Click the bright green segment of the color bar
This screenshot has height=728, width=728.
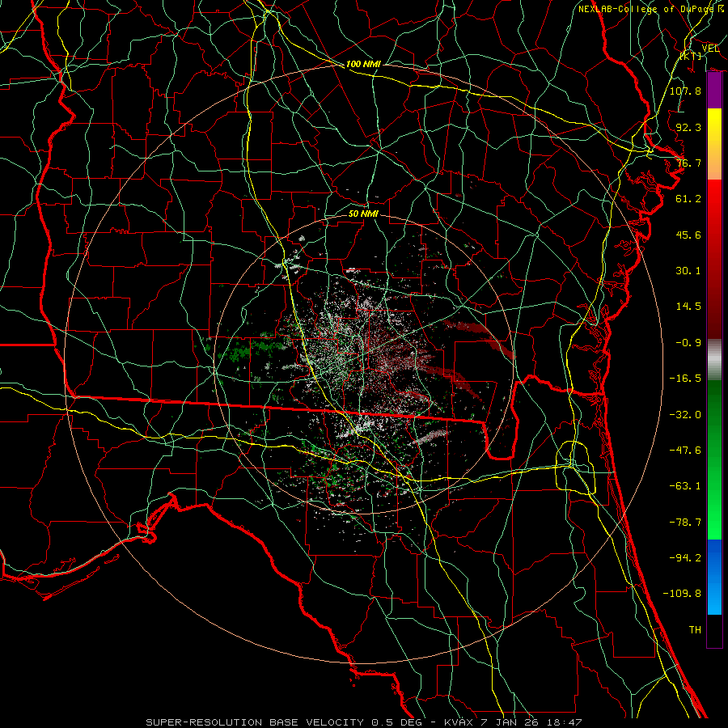(x=714, y=459)
